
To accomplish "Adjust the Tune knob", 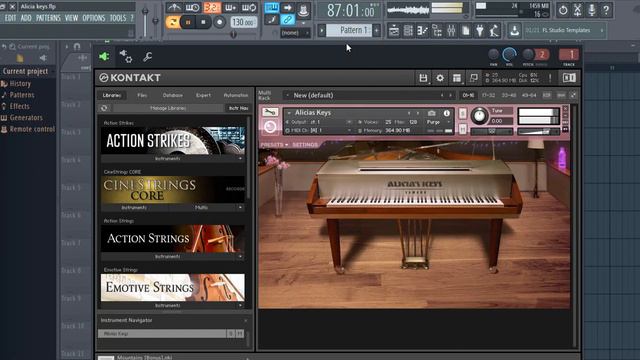I will click(479, 116).
